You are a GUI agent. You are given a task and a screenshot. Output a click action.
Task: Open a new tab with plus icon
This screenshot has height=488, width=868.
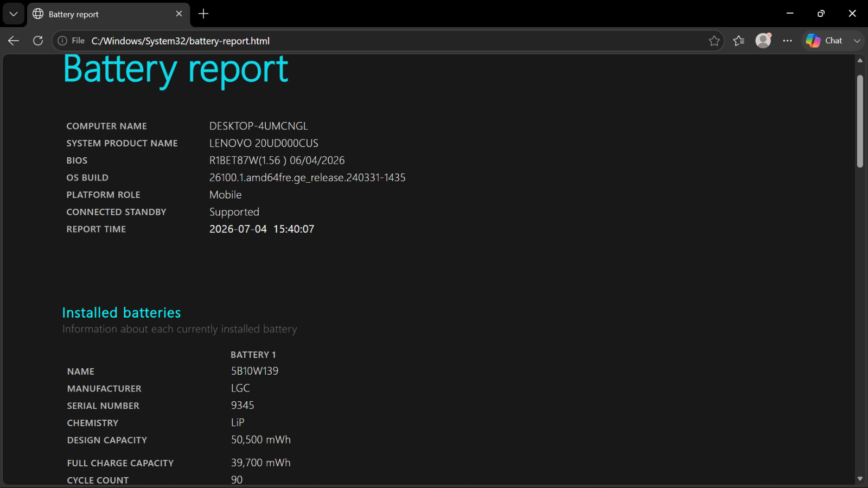tap(203, 14)
